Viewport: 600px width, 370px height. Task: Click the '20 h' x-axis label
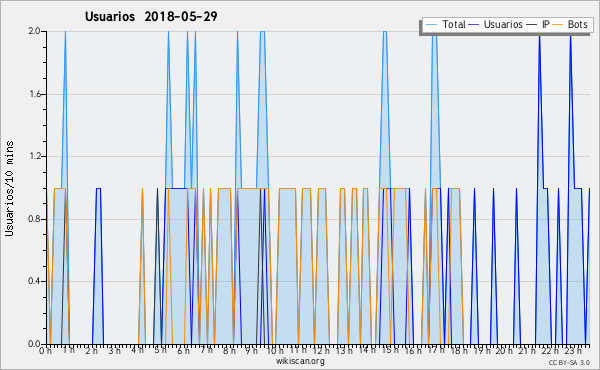click(x=505, y=351)
